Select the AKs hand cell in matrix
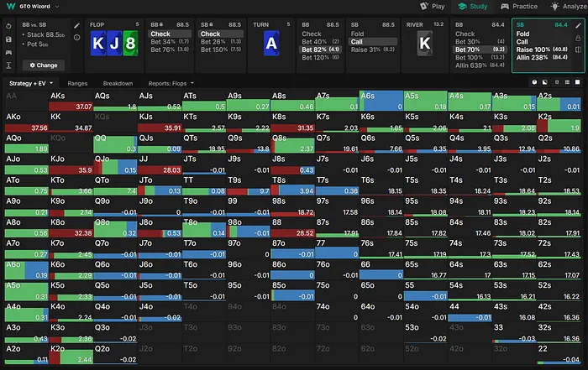 (71, 101)
